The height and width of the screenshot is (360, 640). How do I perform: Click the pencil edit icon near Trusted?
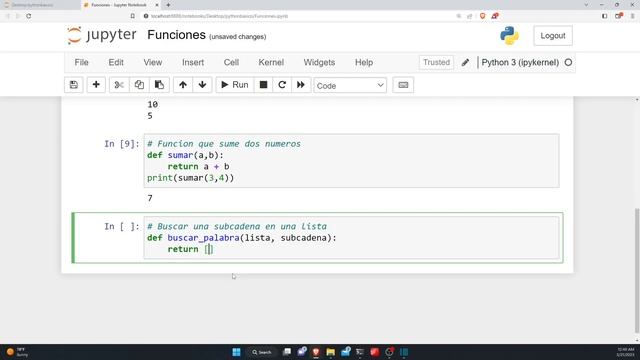coord(465,62)
